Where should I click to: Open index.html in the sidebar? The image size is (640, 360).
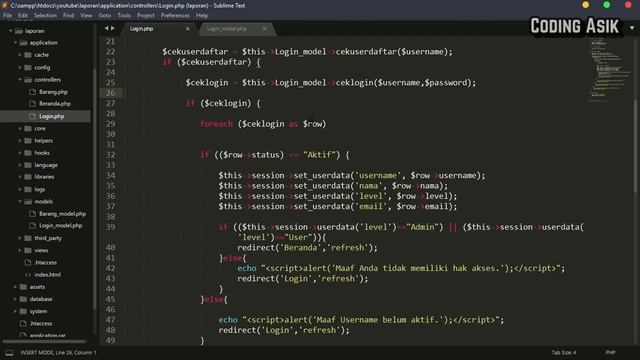(x=48, y=275)
